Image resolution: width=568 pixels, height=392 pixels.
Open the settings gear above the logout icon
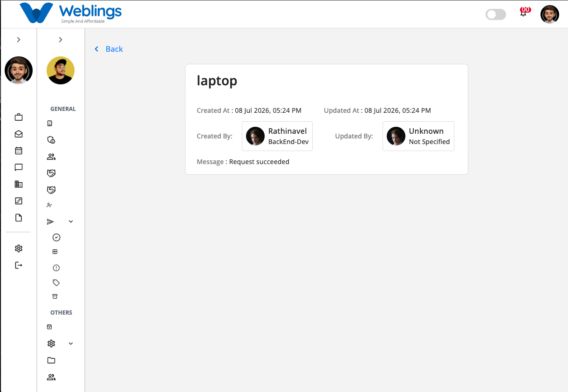[19, 248]
